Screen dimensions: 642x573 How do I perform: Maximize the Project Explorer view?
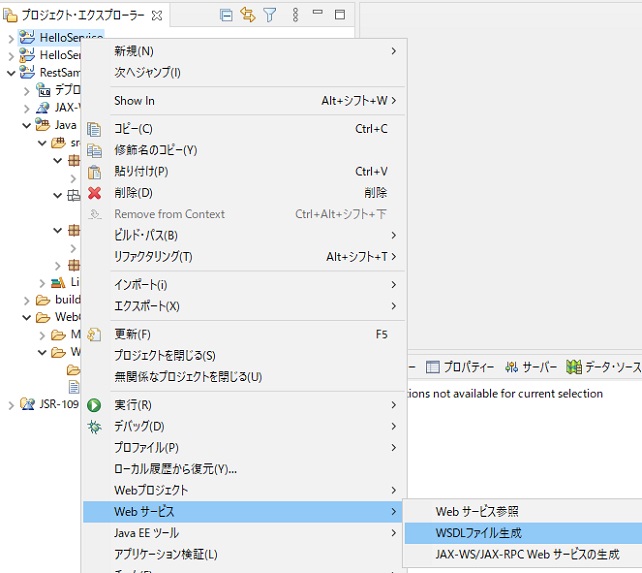point(340,15)
